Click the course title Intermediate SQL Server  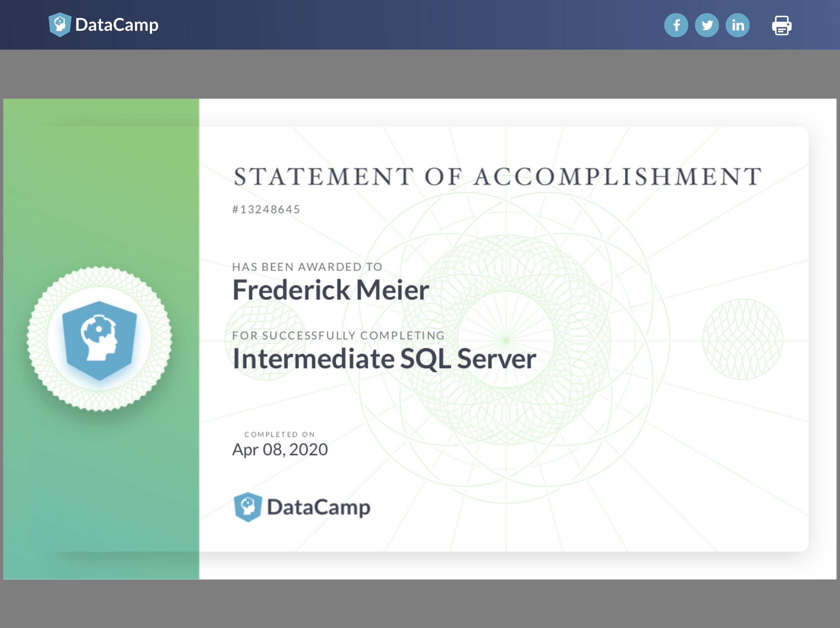click(384, 359)
